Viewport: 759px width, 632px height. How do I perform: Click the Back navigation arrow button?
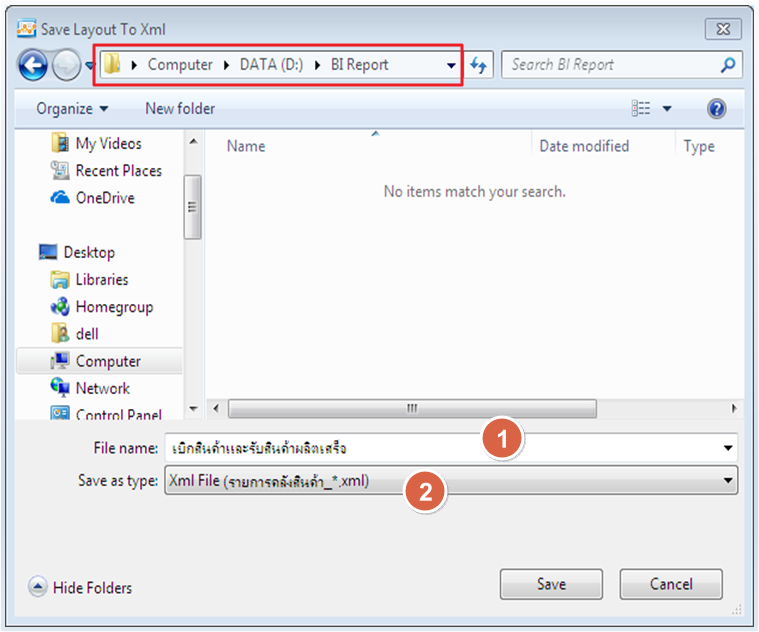click(33, 66)
